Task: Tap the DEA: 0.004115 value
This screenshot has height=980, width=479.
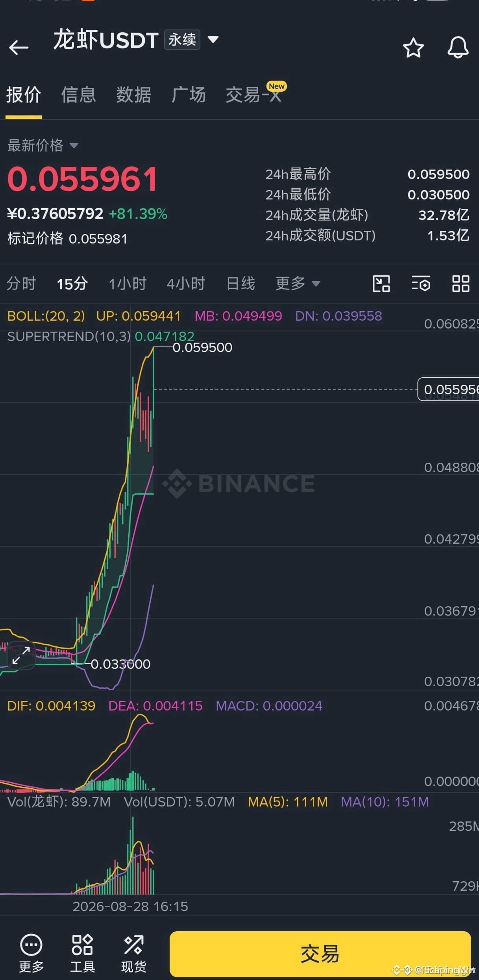Action: 155,706
